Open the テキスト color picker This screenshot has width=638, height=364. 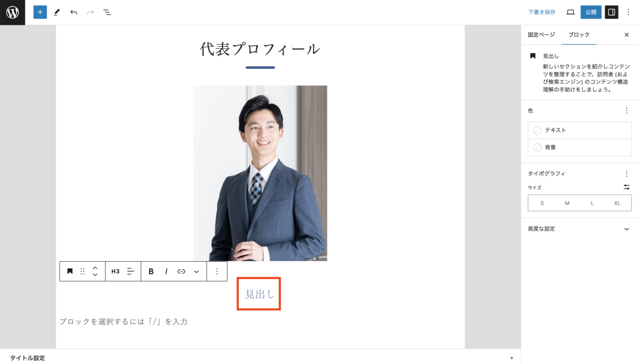click(x=580, y=130)
